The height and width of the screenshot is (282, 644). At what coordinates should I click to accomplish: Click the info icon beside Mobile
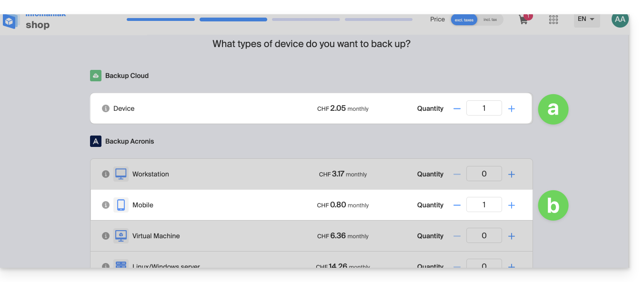click(106, 205)
